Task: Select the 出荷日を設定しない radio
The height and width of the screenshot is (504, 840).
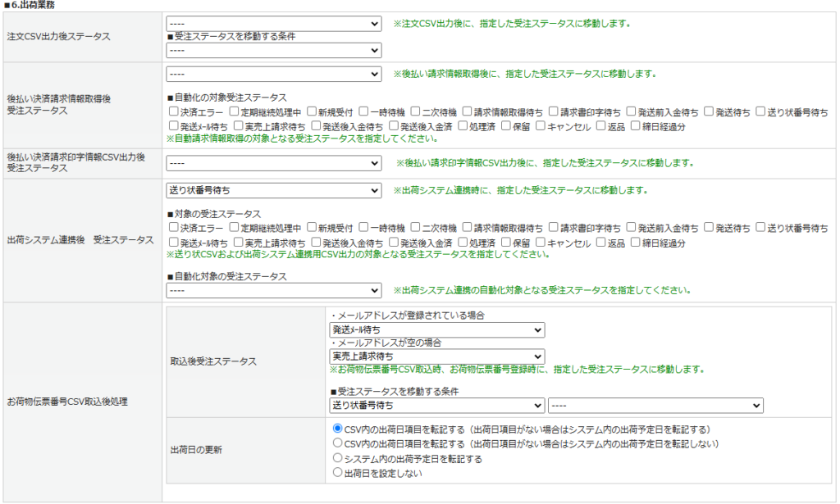Action: [x=337, y=472]
